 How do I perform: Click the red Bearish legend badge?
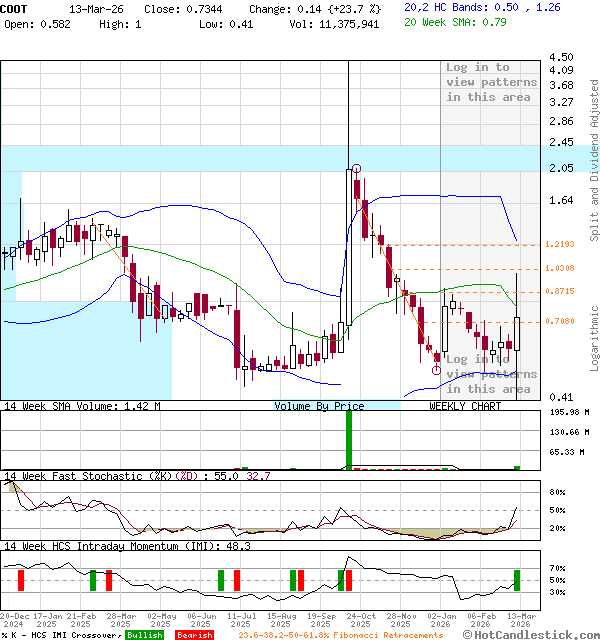[x=194, y=635]
